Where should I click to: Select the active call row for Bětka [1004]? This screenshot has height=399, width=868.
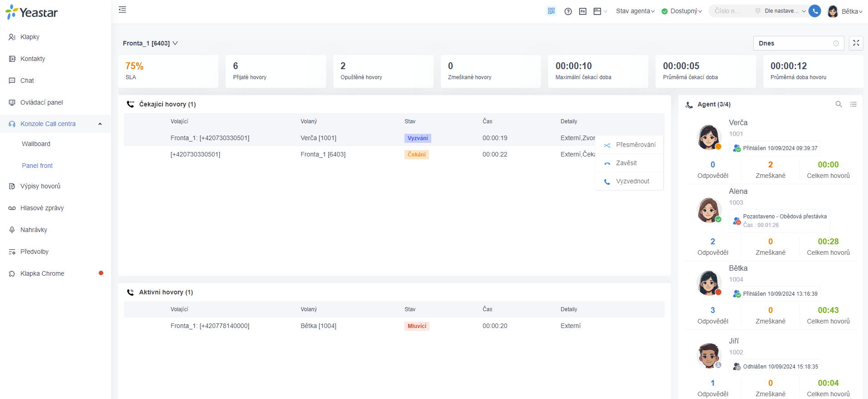(394, 326)
